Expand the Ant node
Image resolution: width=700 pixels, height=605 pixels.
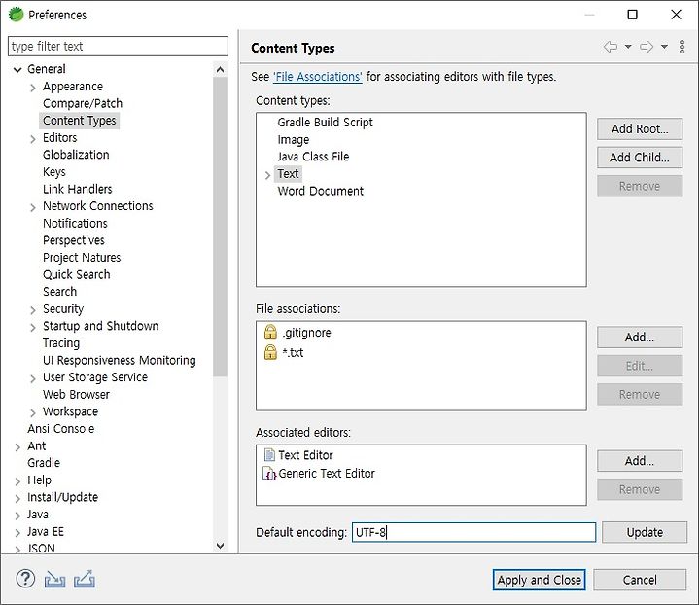click(17, 446)
